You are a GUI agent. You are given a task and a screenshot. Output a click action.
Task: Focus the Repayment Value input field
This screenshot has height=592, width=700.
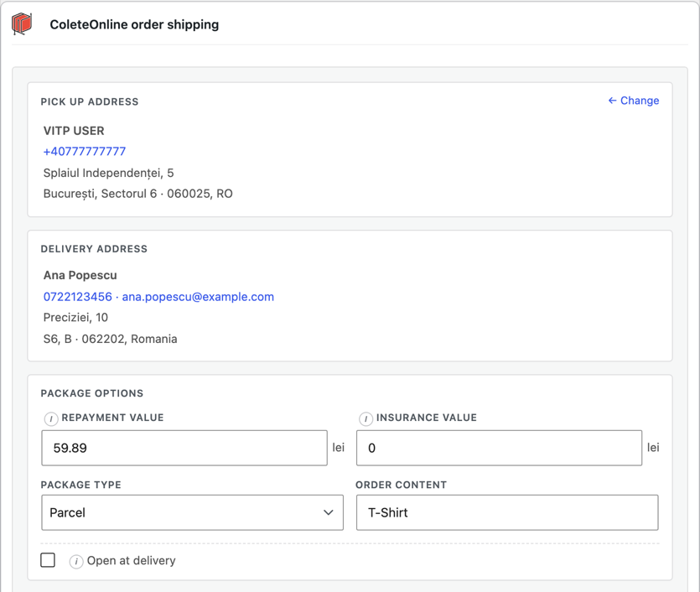point(184,448)
